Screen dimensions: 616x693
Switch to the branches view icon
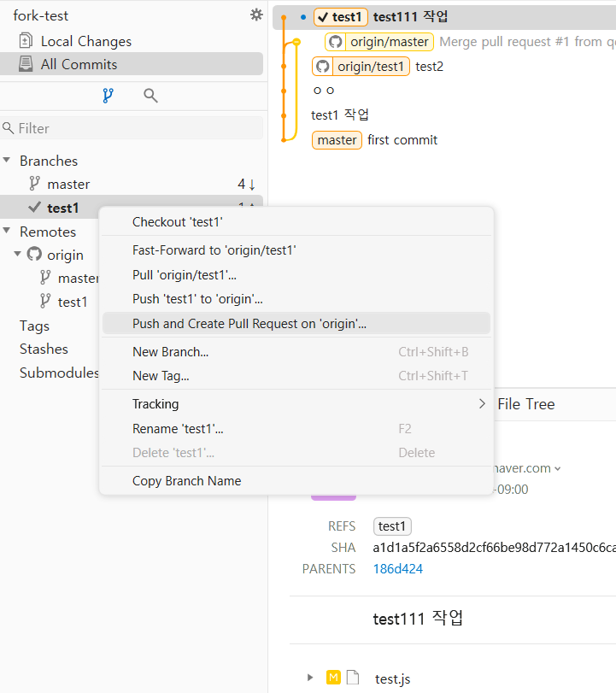108,96
